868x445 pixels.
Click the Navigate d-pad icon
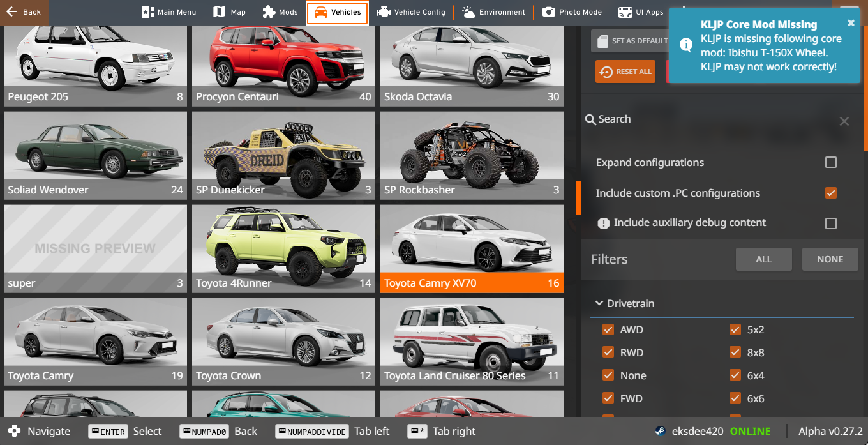point(14,431)
